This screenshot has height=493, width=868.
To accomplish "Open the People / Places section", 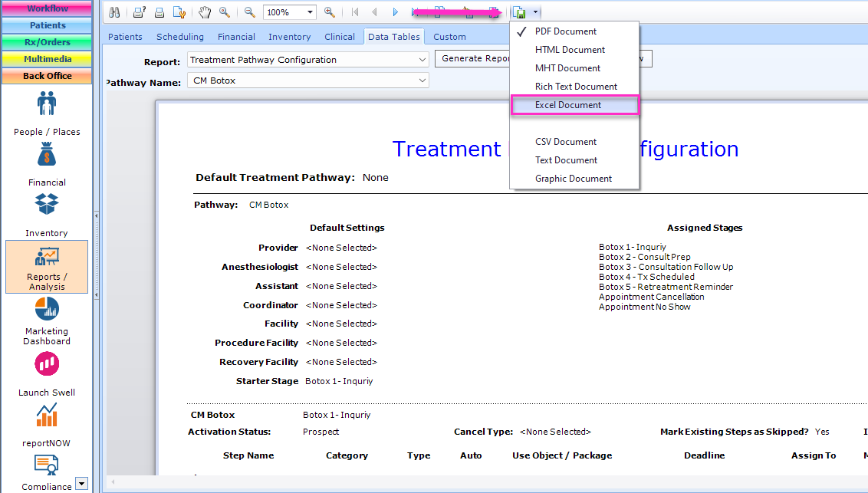I will point(46,111).
